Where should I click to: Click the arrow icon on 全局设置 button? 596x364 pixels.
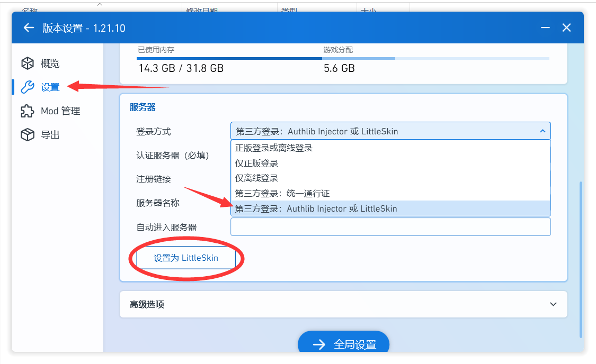319,344
